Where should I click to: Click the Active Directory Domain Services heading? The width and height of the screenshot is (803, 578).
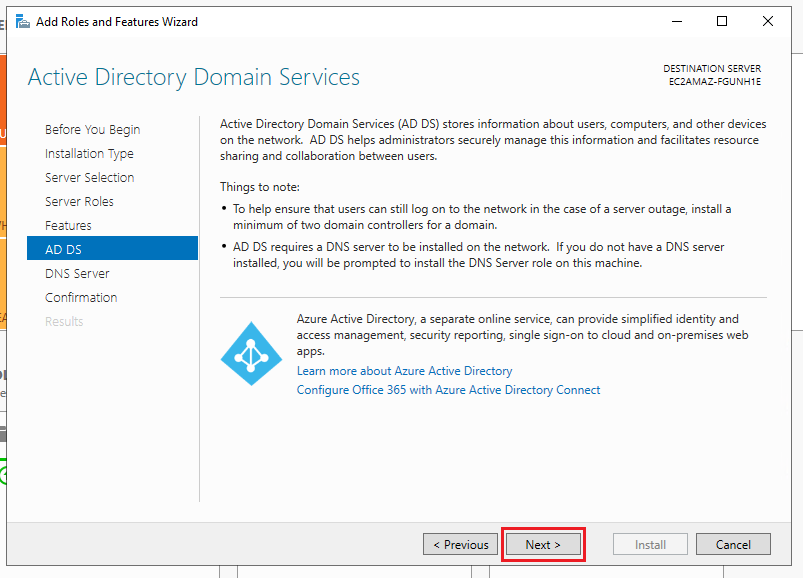click(194, 77)
